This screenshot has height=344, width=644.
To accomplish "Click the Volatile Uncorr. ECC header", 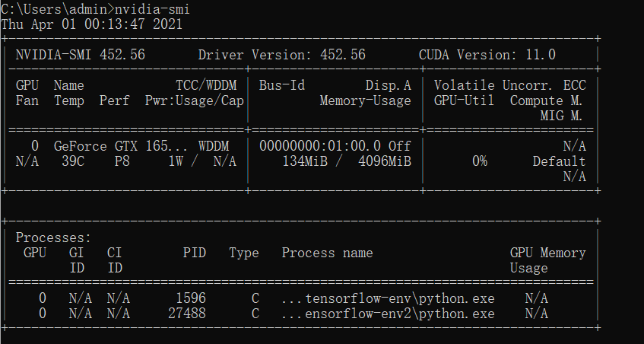I will [509, 85].
